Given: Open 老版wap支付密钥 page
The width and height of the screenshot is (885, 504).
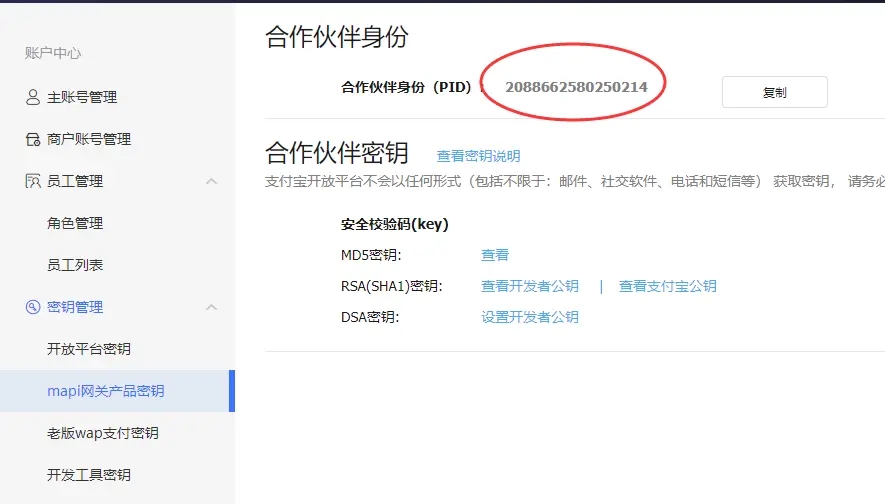Looking at the screenshot, I should (x=103, y=433).
